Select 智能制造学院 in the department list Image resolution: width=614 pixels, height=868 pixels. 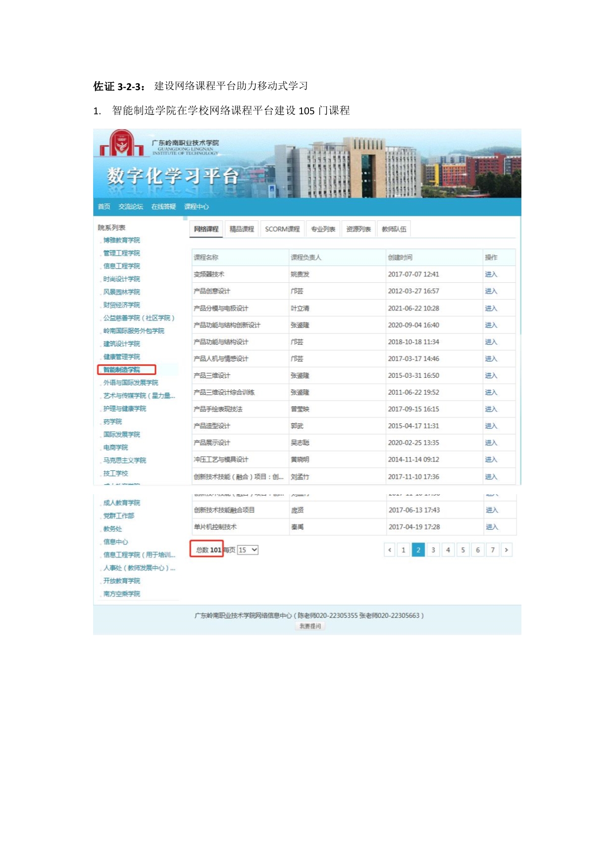pyautogui.click(x=122, y=370)
